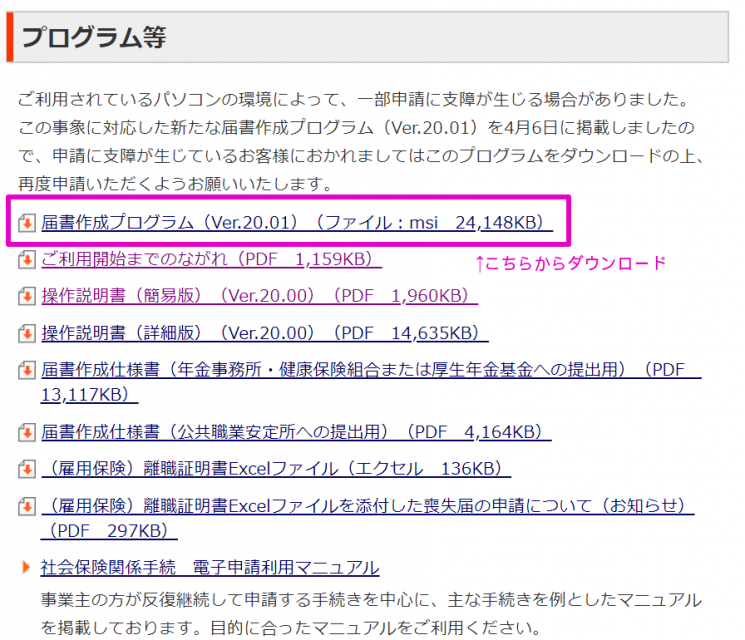Click orange arrow beside 社会保険関係手続 電子申請利用マニュアル
This screenshot has height=640, width=745.
click(26, 567)
